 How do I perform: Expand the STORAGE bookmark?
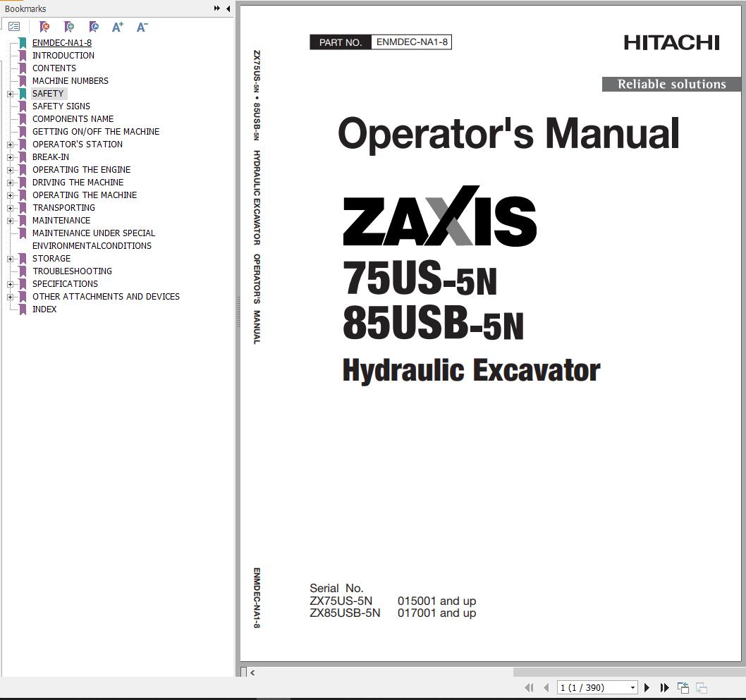(10, 259)
